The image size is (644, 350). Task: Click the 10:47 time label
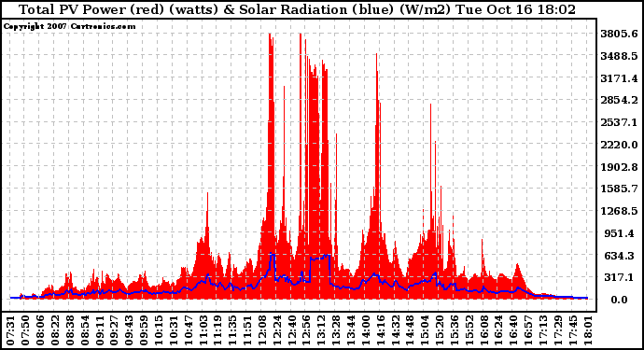click(188, 330)
